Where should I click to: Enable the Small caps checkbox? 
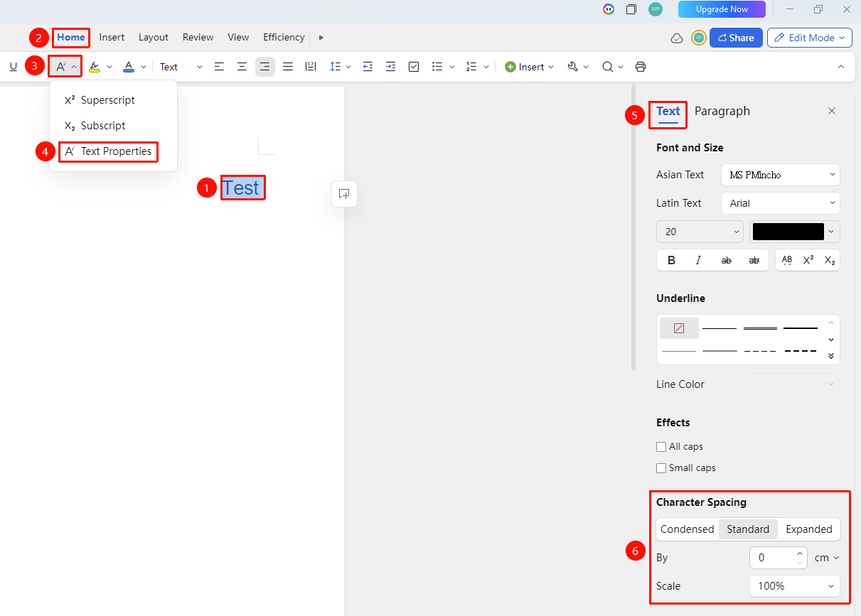click(661, 468)
